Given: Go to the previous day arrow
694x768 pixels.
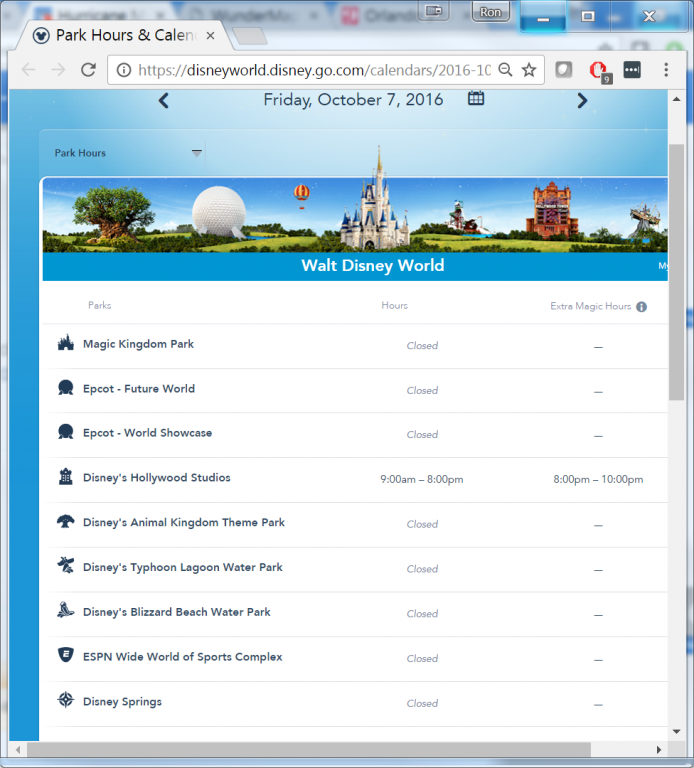Looking at the screenshot, I should pyautogui.click(x=164, y=100).
